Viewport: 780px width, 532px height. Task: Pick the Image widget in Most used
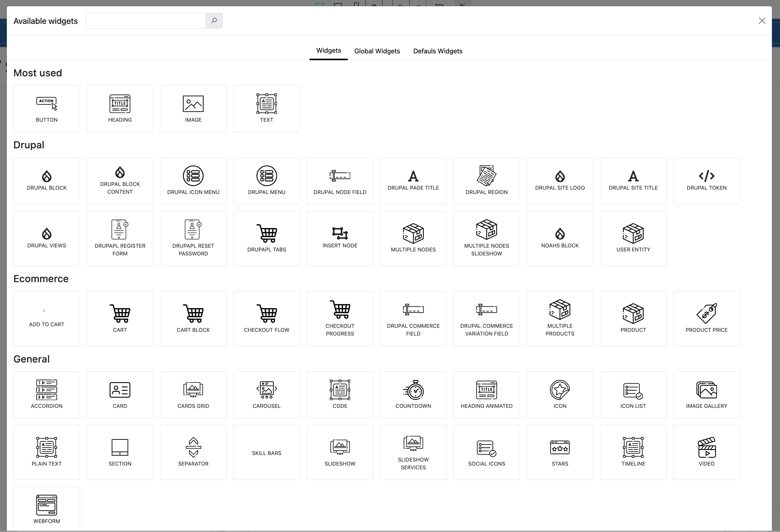pyautogui.click(x=193, y=109)
